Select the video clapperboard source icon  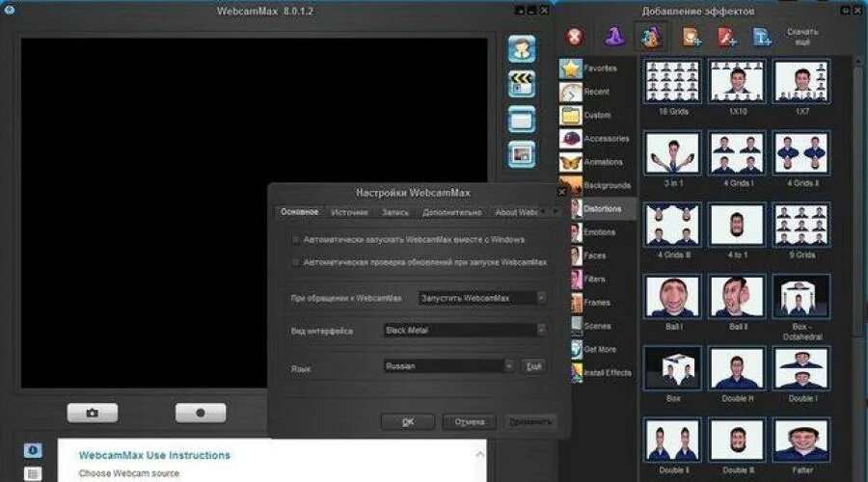(x=522, y=84)
